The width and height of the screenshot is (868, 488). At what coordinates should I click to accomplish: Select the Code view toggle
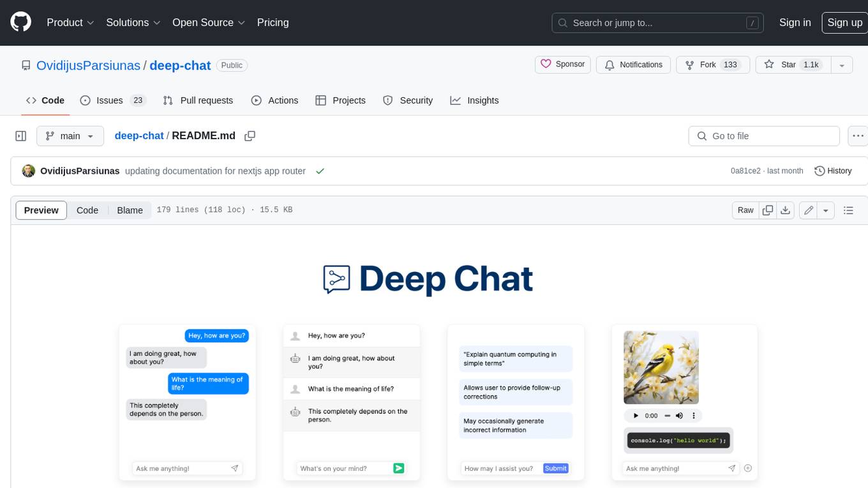87,210
